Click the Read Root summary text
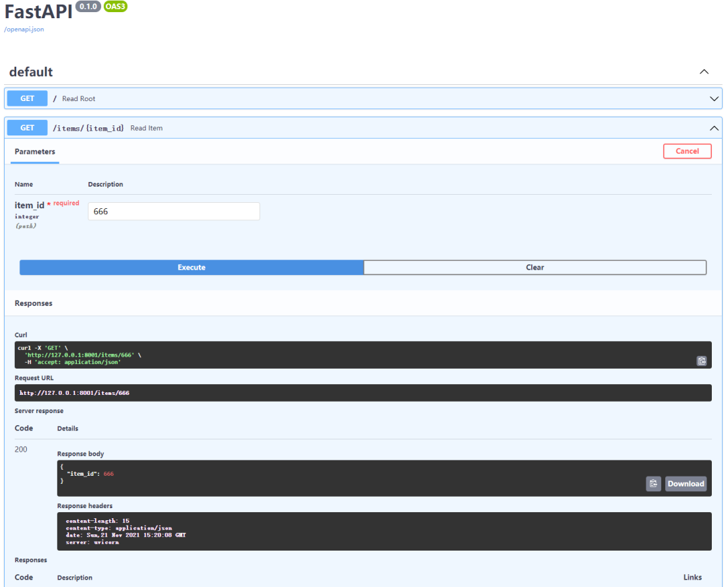This screenshot has width=728, height=587. (x=78, y=99)
